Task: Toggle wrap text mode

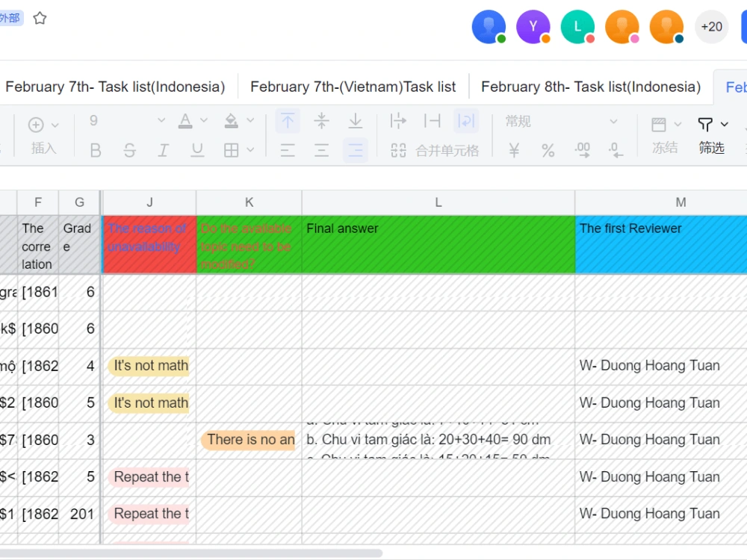Action: (x=466, y=121)
